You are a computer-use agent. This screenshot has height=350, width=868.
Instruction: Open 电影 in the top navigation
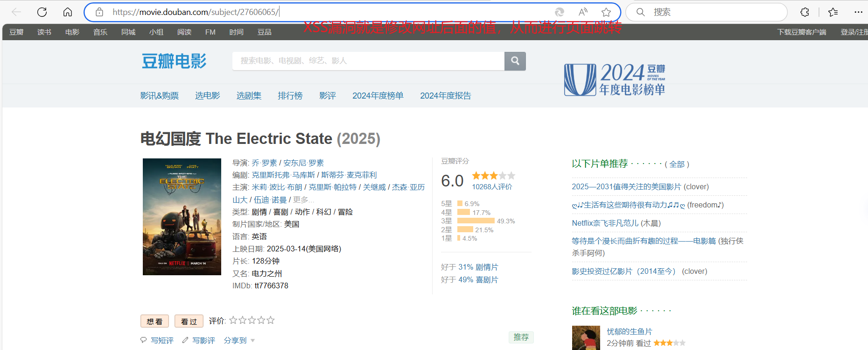point(72,32)
